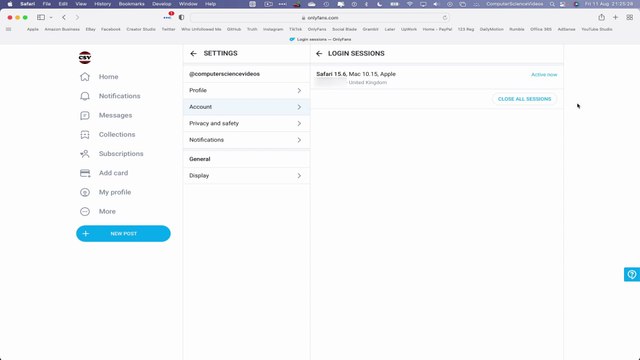Expand the Notifications settings row

pos(246,140)
